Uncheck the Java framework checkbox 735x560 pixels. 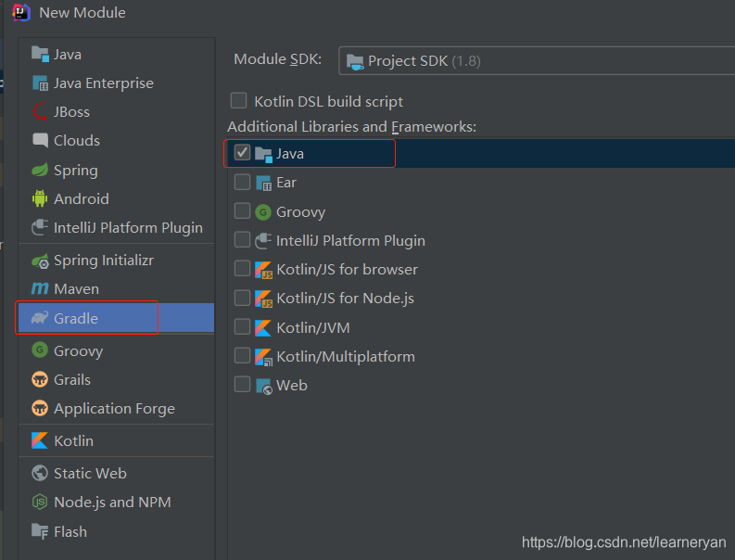(x=242, y=152)
